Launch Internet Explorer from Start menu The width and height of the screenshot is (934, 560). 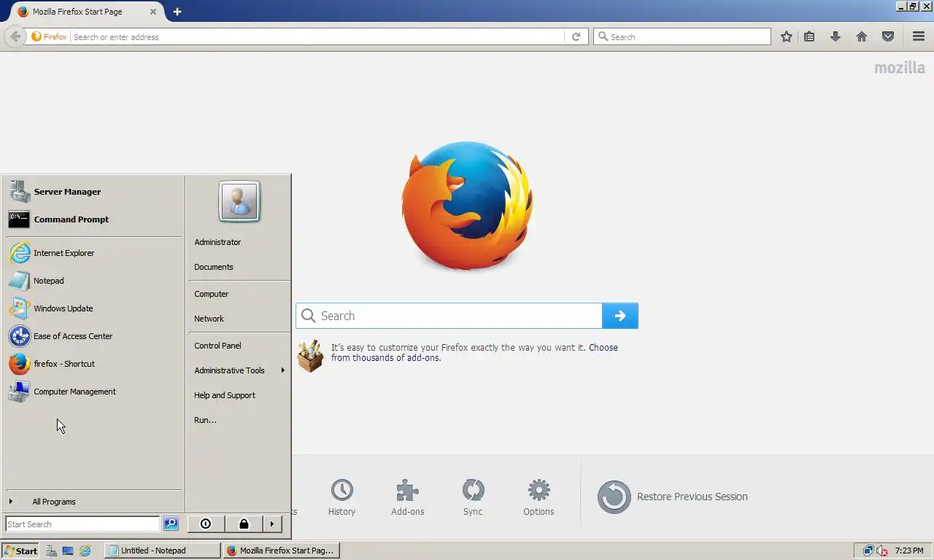(x=93, y=253)
